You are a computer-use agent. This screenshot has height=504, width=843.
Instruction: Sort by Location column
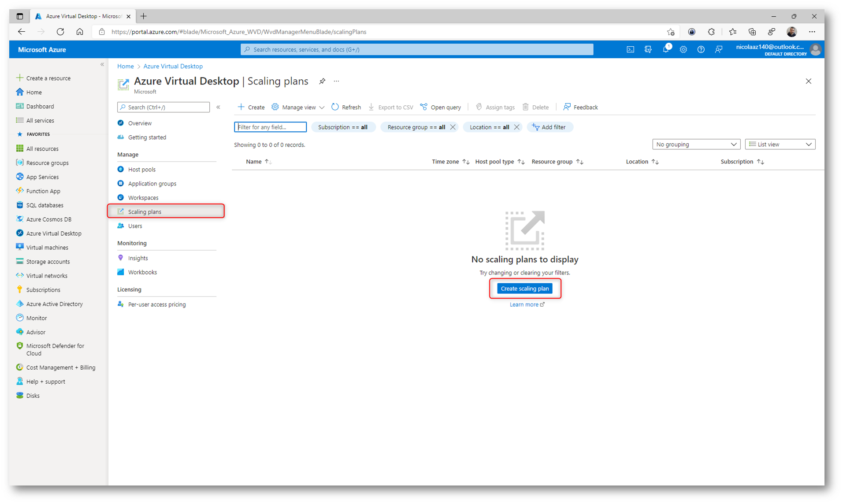(642, 162)
